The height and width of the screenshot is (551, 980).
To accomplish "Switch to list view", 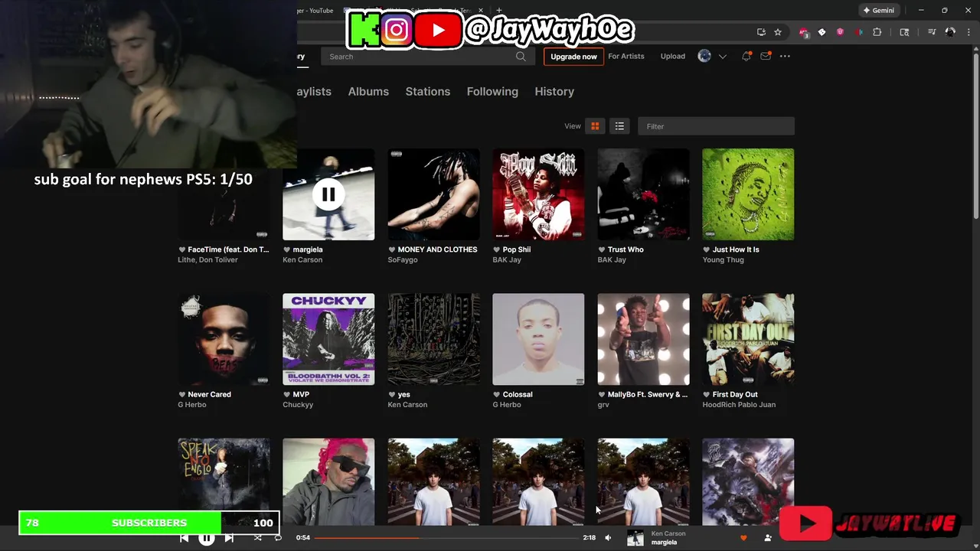I will [x=619, y=126].
